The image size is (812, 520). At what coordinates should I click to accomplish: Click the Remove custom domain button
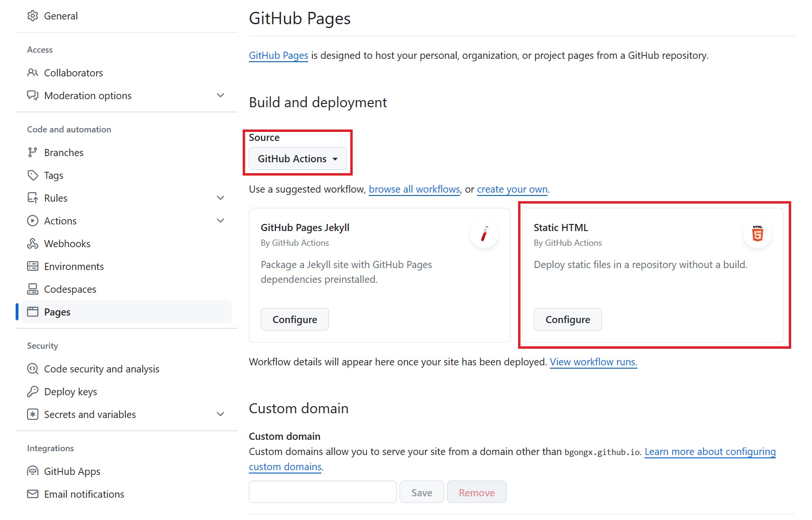[477, 492]
